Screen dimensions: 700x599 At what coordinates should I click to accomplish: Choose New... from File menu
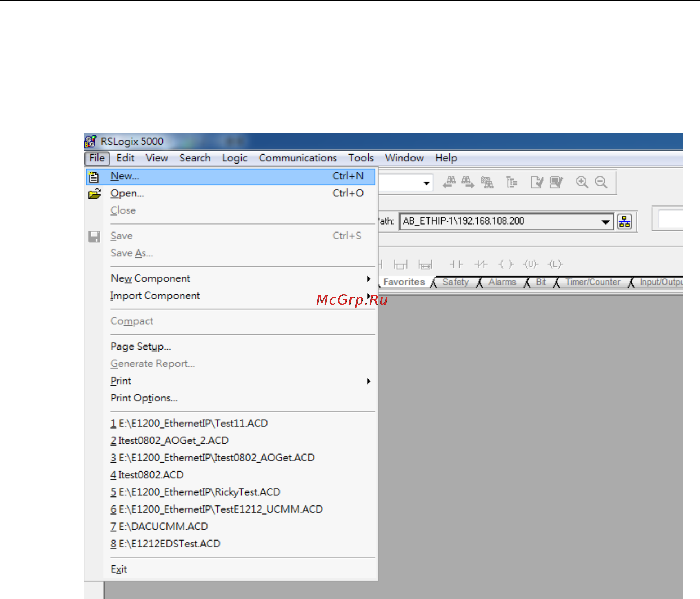click(x=231, y=177)
